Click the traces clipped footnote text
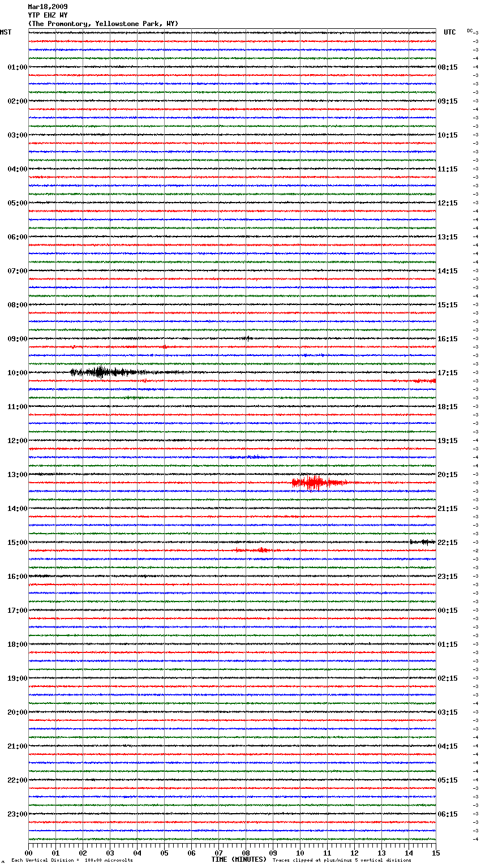This screenshot has height=868, width=481. point(342,860)
